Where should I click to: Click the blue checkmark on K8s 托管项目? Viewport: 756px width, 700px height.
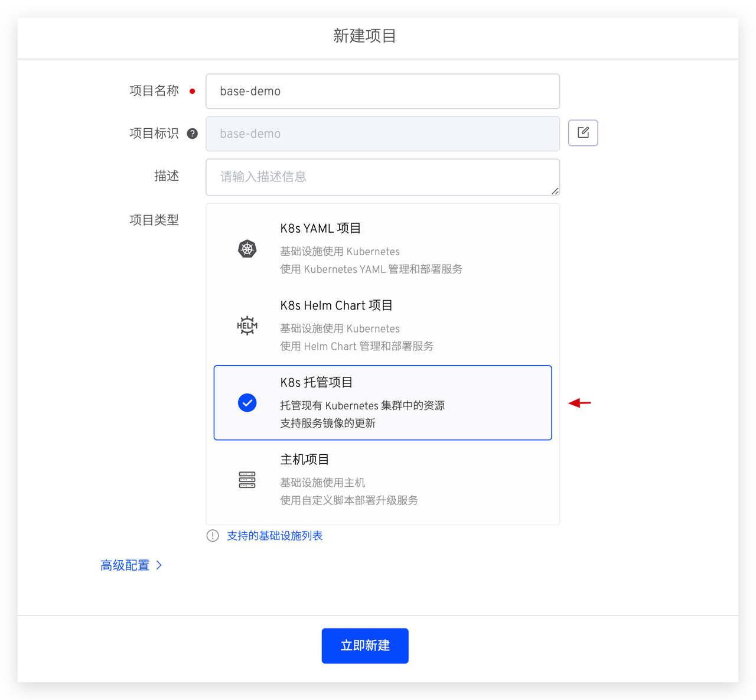(x=247, y=402)
